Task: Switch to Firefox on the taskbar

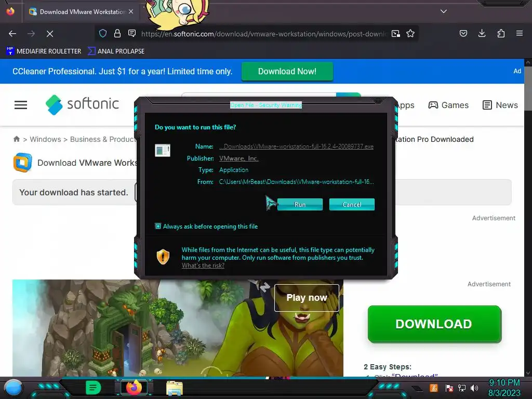Action: point(134,388)
